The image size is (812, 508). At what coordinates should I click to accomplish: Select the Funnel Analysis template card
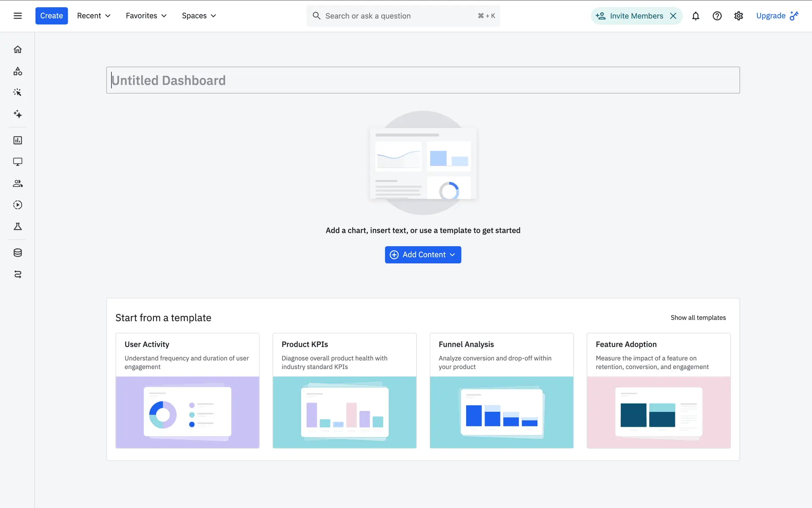pos(501,390)
